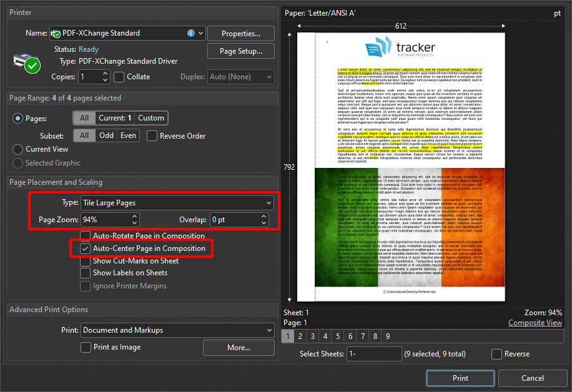Enable Show Labels on Sheets
The width and height of the screenshot is (572, 392).
coord(85,273)
